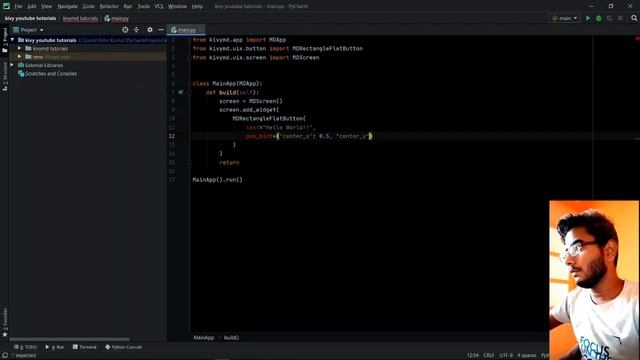
Task: Open the Project view selector dropdown
Action: tap(28, 30)
